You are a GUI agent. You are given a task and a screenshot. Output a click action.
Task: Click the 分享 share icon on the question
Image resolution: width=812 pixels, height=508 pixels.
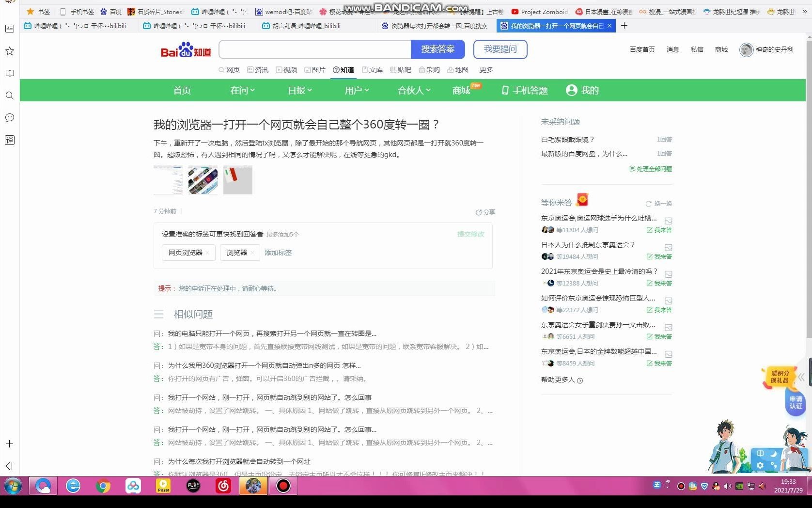[479, 212]
